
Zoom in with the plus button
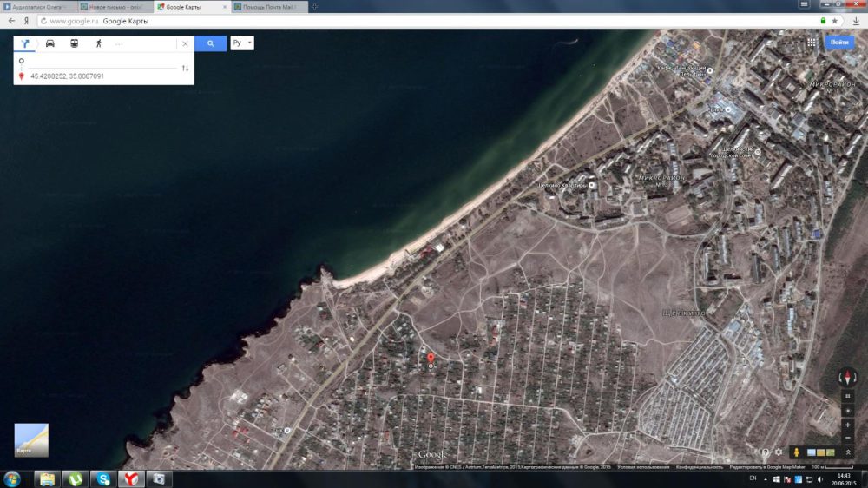(847, 425)
